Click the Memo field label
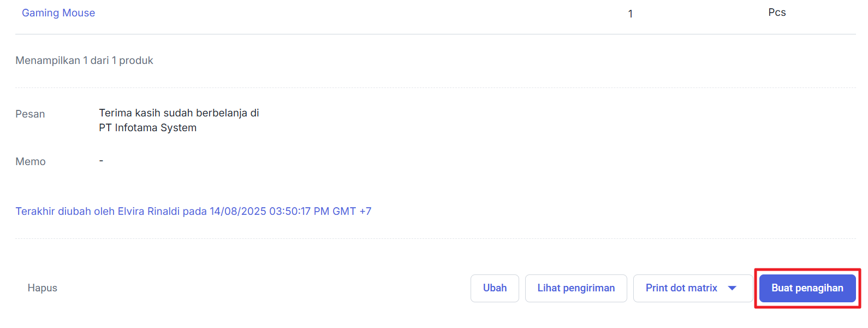Screen dimensions: 868x328 tap(31, 162)
